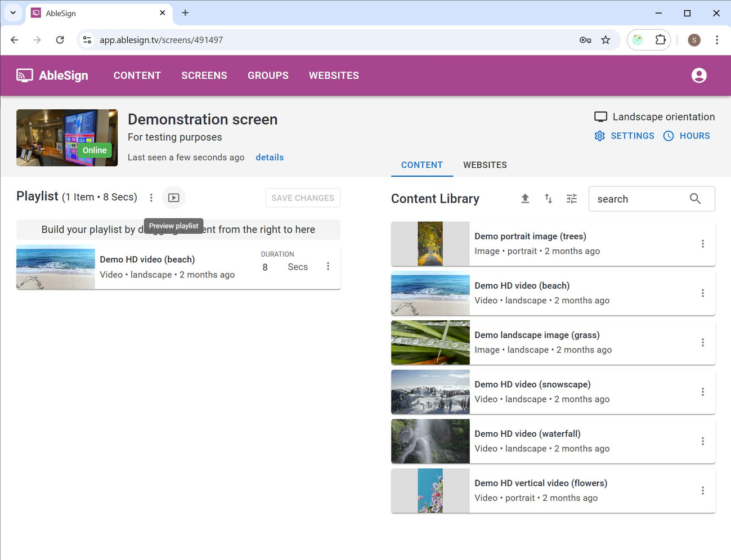Switch to the WEBSITES tab
This screenshot has width=731, height=560.
485,165
